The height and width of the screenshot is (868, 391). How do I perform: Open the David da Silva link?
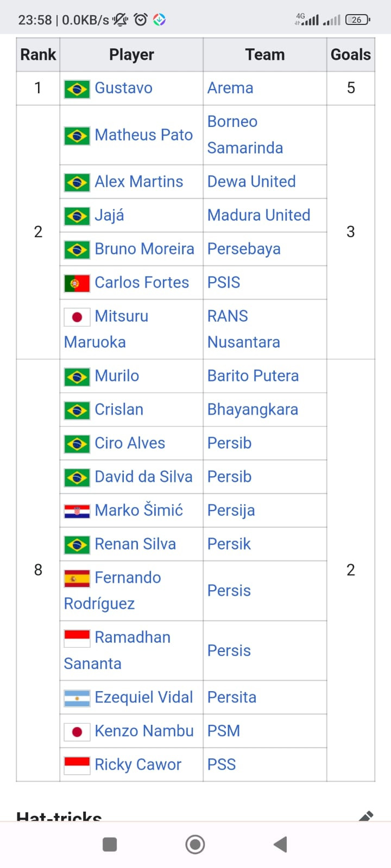[143, 476]
